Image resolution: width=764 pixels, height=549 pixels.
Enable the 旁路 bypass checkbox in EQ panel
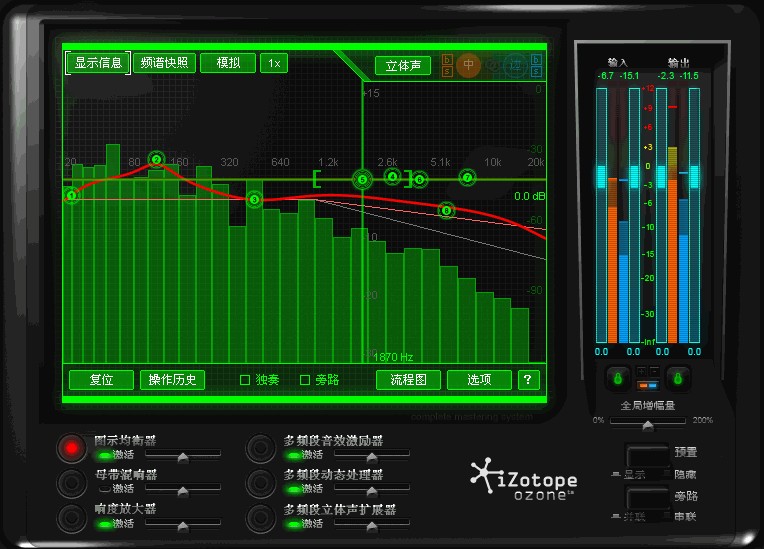click(305, 380)
